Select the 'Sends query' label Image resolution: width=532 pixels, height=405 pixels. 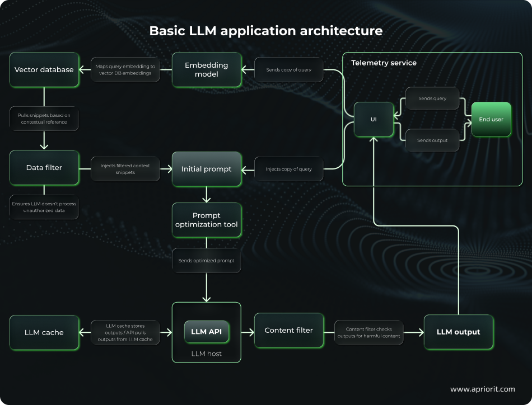[432, 98]
